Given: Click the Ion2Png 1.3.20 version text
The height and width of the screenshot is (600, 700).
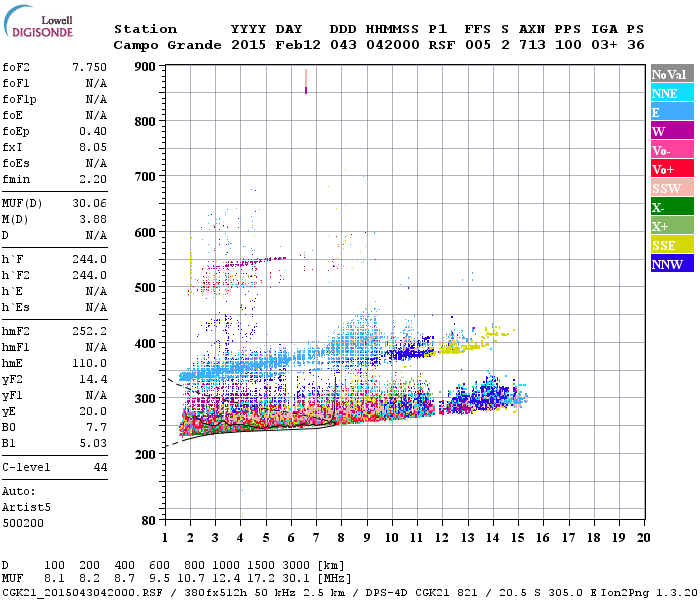Looking at the screenshot, I should pos(649,593).
